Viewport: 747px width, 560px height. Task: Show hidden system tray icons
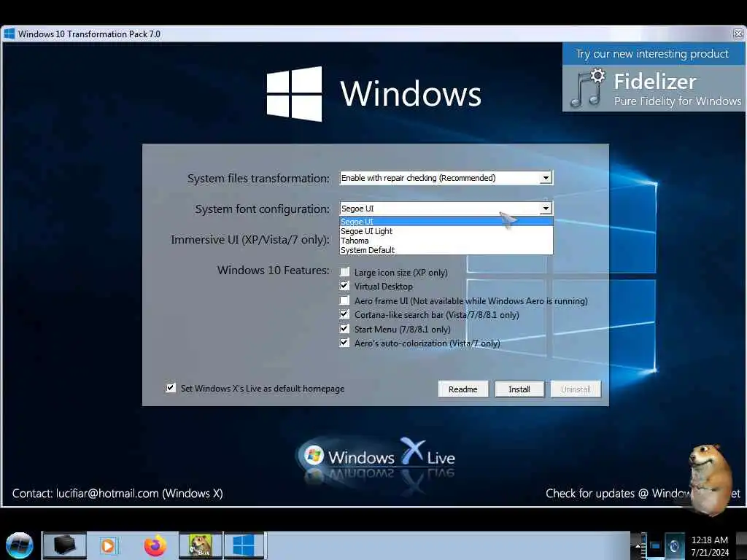click(x=638, y=545)
